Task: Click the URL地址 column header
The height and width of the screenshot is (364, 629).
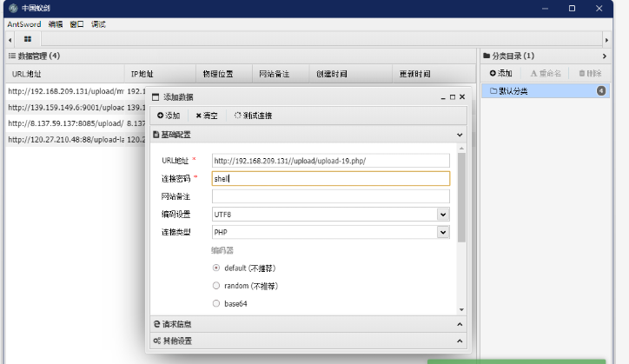Action: click(x=65, y=74)
